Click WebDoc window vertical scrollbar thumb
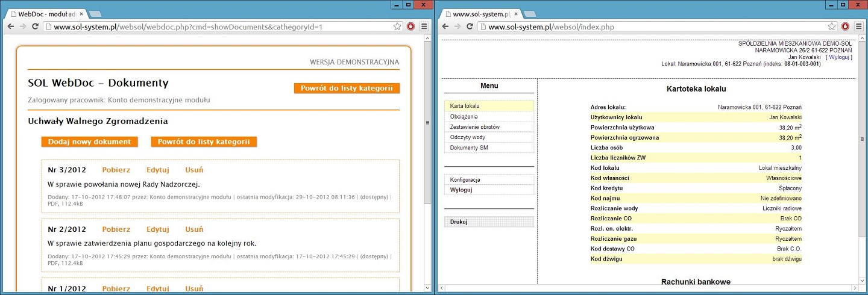 point(427,122)
